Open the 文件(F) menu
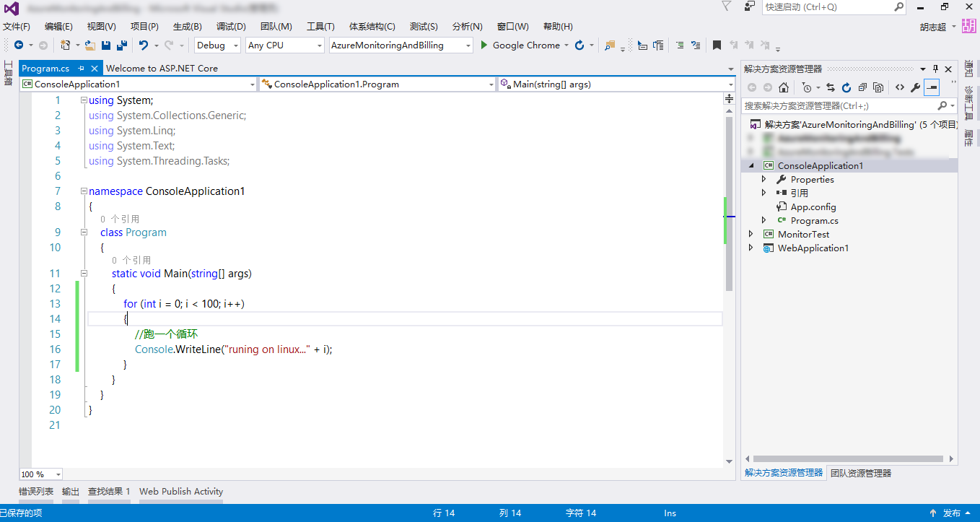The height and width of the screenshot is (522, 980). 17,27
